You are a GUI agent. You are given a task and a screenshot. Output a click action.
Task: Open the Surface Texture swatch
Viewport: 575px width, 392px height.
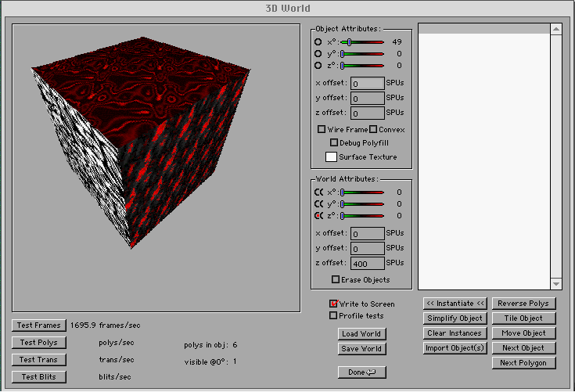coord(331,157)
